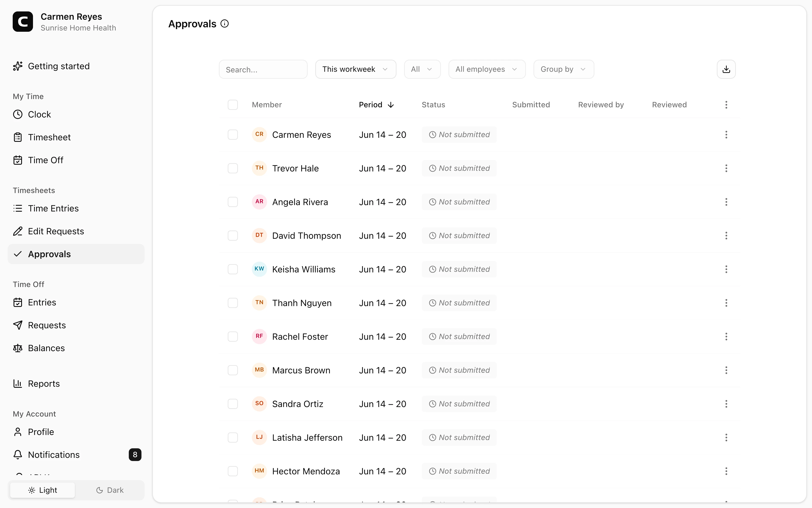Image resolution: width=812 pixels, height=508 pixels.
Task: Open row actions menu for Carmen Reyes
Action: coord(726,135)
